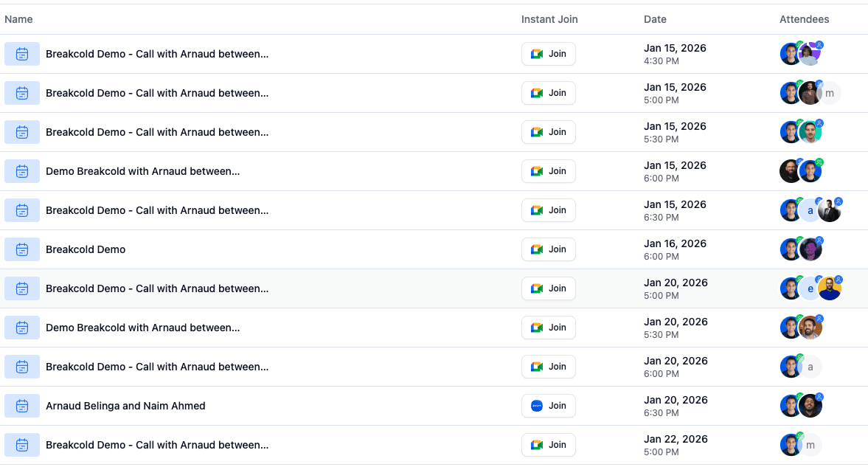Click 'm' attendee avatar in Jan 15 5:00 PM row

(829, 93)
